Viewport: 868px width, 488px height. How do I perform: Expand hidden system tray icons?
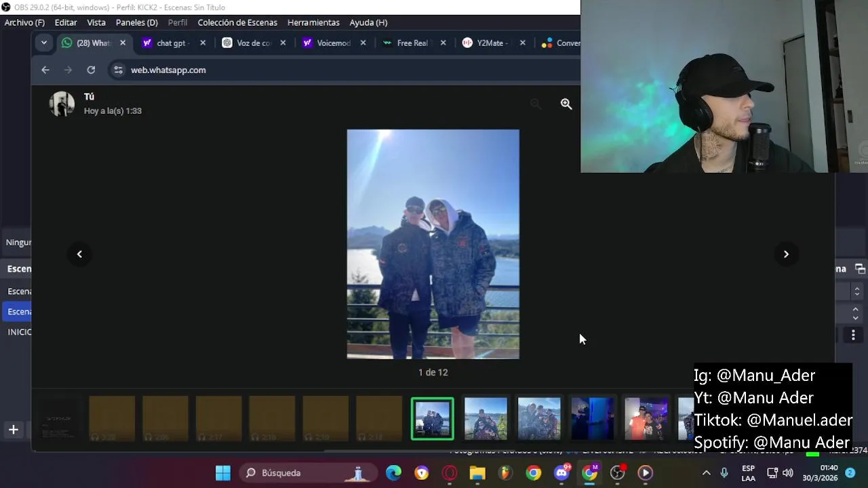pos(706,473)
